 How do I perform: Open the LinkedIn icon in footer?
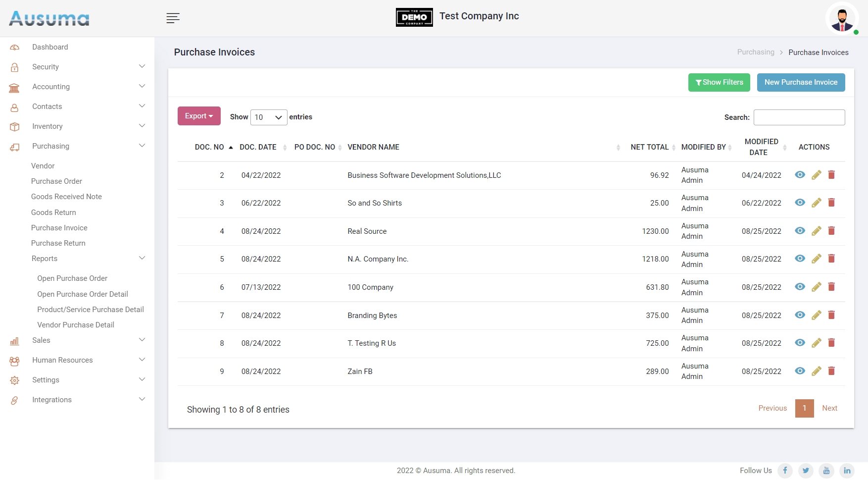coord(847,471)
